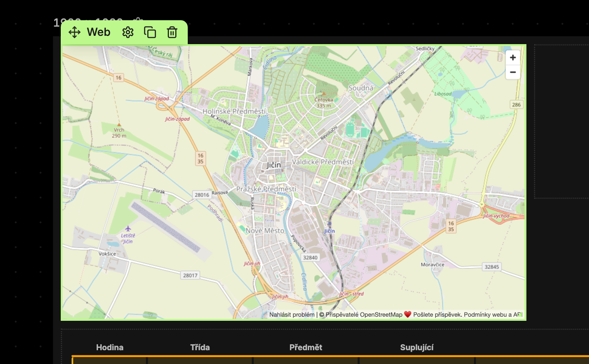The height and width of the screenshot is (364, 589).
Task: Click the Jičín-východ junction label
Action: click(496, 216)
